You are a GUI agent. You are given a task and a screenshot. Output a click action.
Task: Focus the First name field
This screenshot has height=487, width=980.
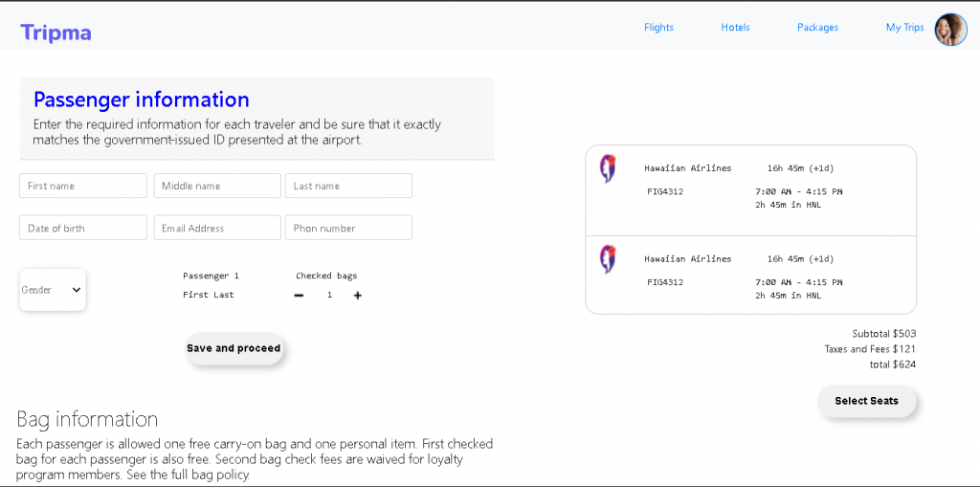coord(83,186)
